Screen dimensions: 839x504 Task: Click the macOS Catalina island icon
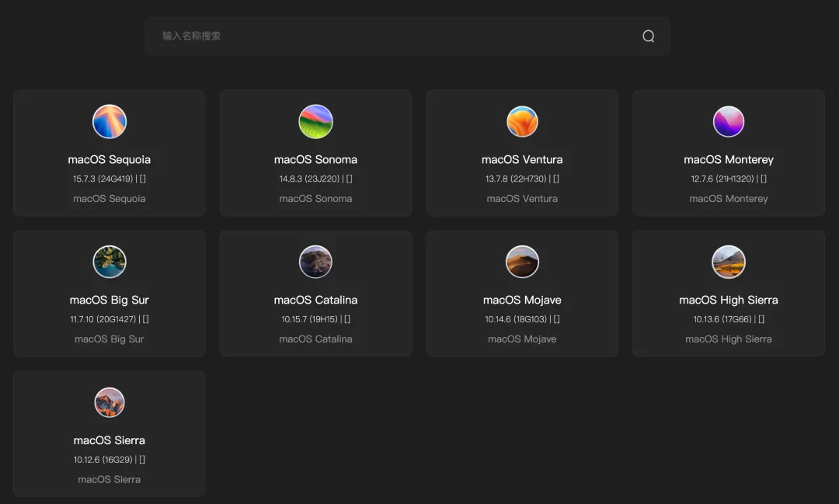tap(315, 262)
